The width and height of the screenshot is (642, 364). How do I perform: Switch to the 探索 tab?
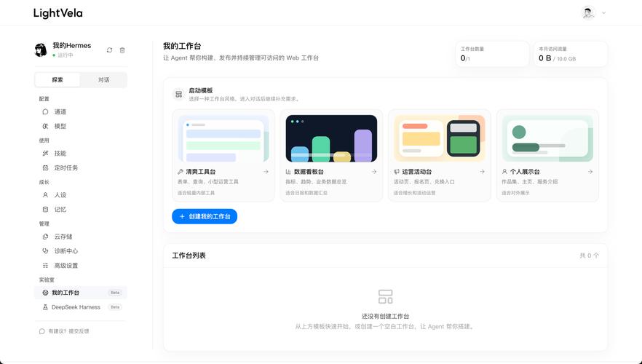coord(58,80)
